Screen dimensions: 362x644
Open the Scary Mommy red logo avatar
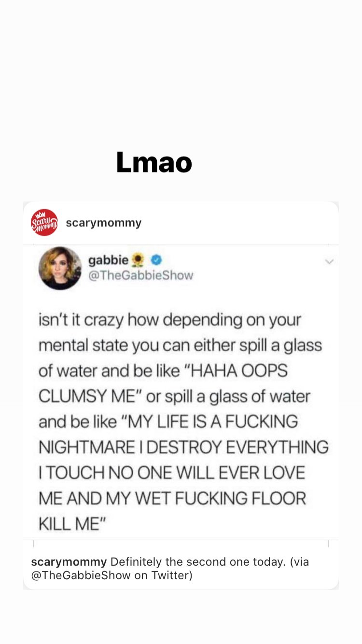[44, 222]
